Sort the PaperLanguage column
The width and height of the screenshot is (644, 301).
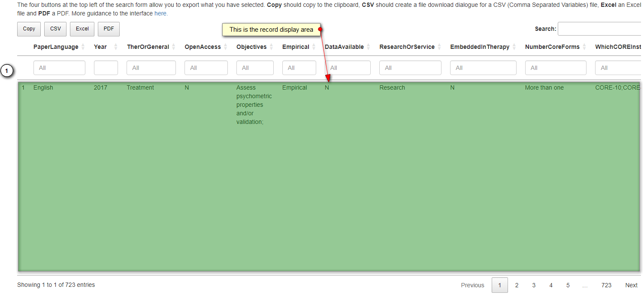(59, 47)
